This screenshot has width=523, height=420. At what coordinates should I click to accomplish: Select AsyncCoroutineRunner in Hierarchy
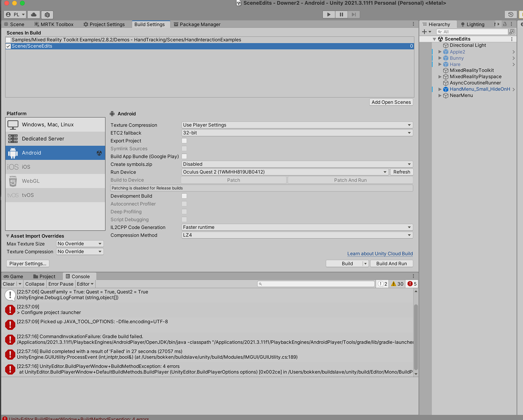point(475,83)
